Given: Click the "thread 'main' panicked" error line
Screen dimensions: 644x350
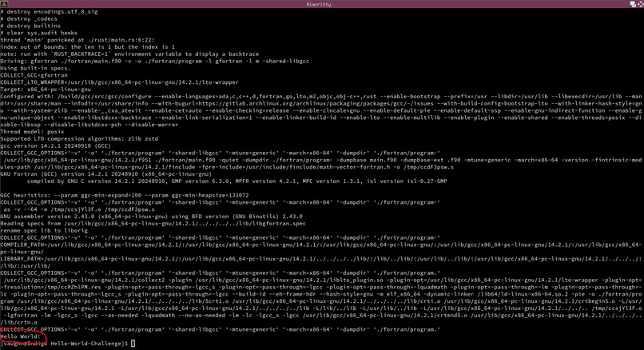Looking at the screenshot, I should pyautogui.click(x=78, y=40).
